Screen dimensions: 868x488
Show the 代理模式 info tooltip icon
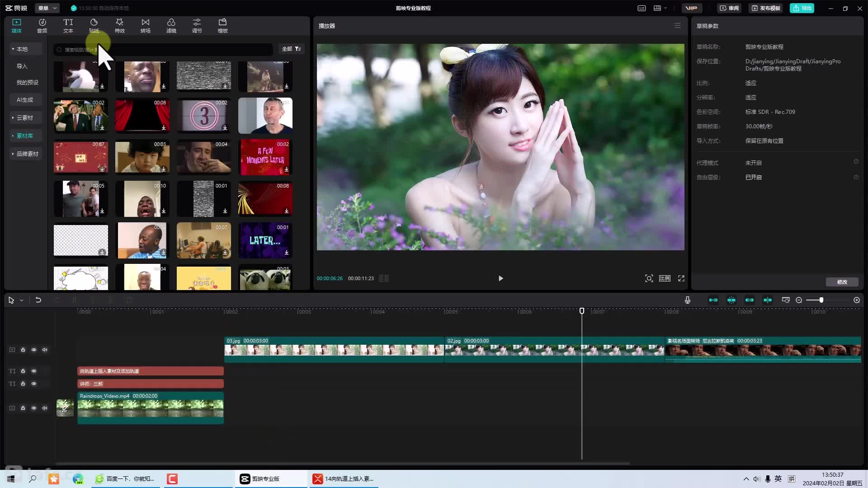pos(856,162)
